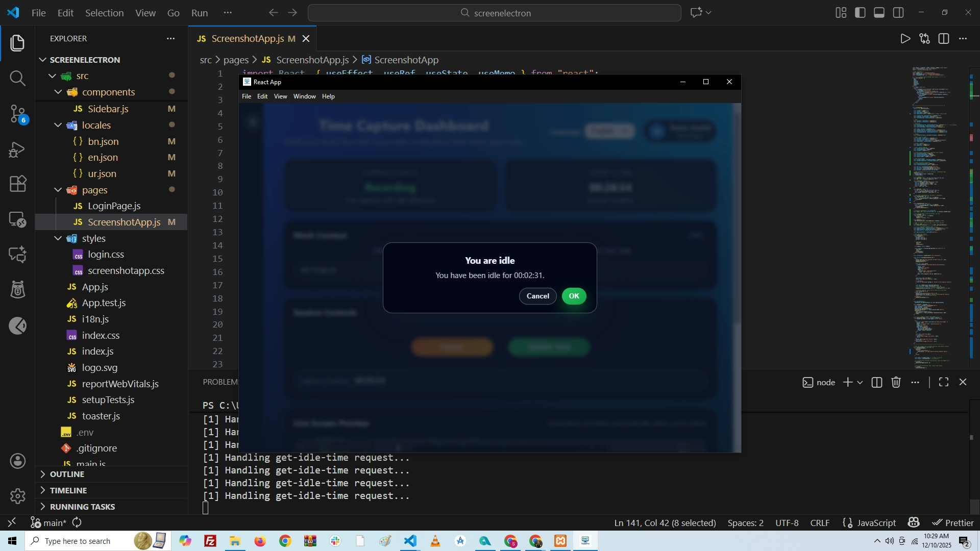The height and width of the screenshot is (551, 980).
Task: Split the editor to the right
Action: (944, 39)
